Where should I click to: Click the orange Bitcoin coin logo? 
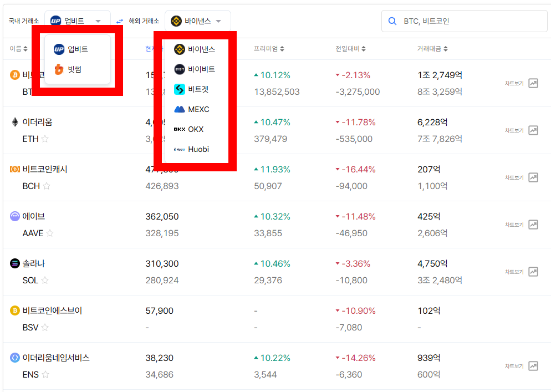point(15,75)
